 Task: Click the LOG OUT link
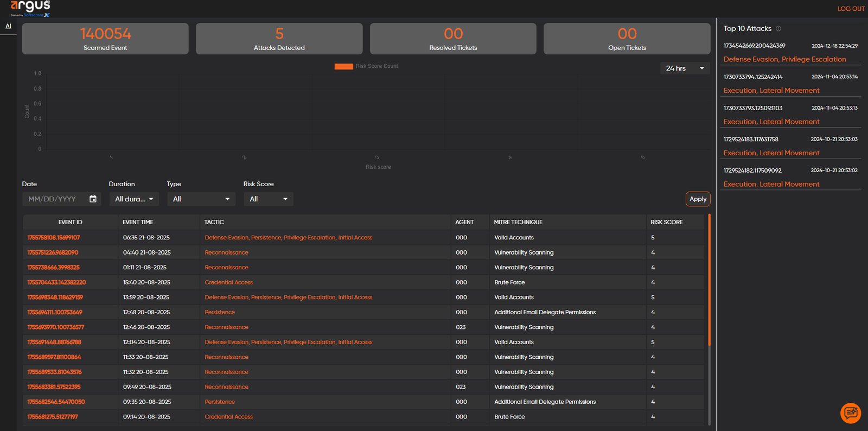point(851,9)
